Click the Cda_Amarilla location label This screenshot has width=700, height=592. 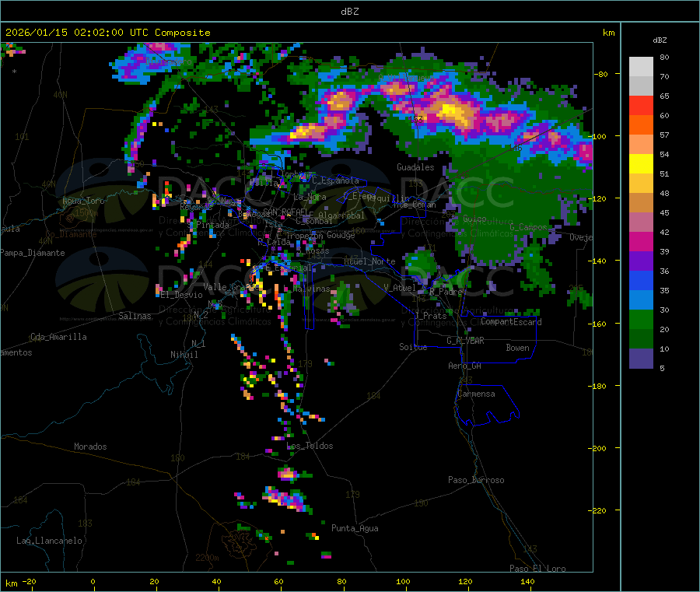[x=58, y=337]
